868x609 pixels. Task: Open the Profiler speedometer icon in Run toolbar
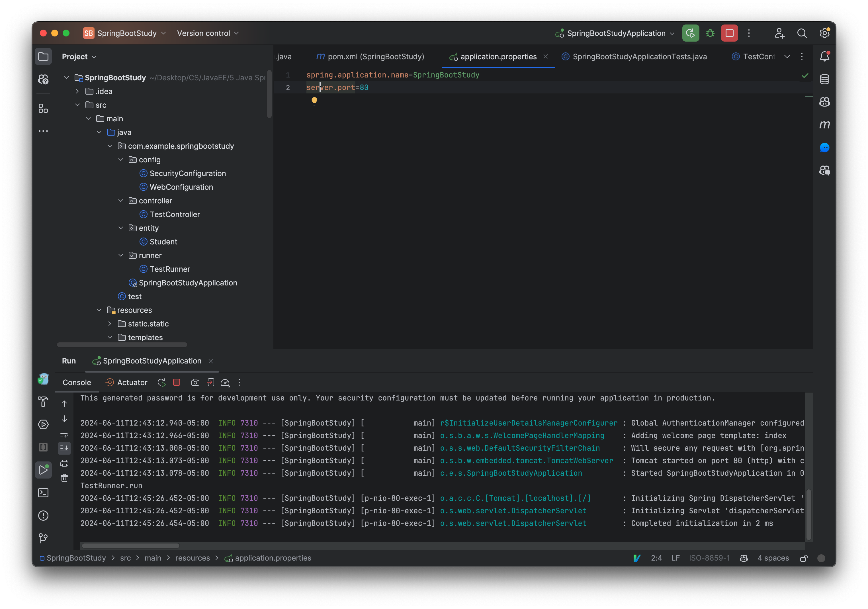[x=225, y=383]
